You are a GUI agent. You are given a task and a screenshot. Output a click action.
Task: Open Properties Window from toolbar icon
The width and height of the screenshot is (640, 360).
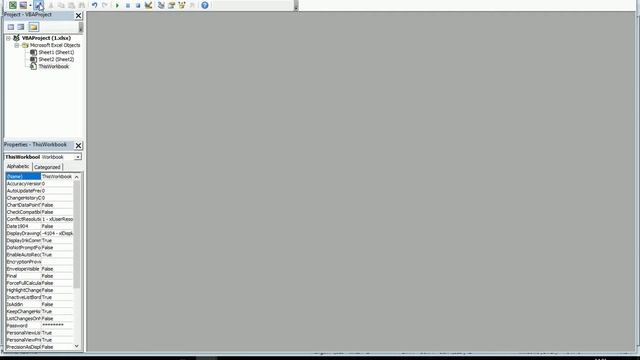coord(171,5)
